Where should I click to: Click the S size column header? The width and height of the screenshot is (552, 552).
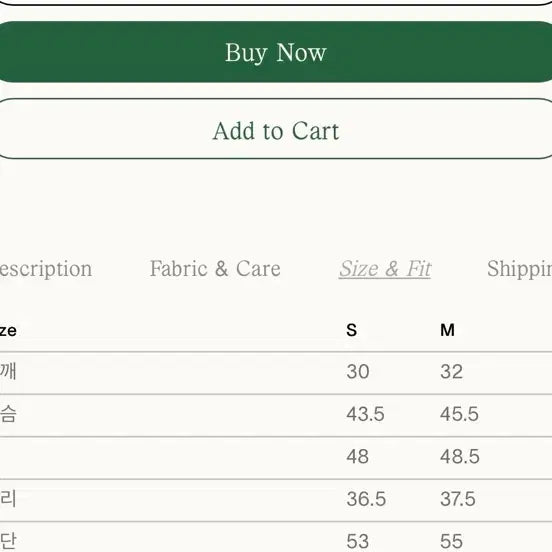pyautogui.click(x=351, y=330)
